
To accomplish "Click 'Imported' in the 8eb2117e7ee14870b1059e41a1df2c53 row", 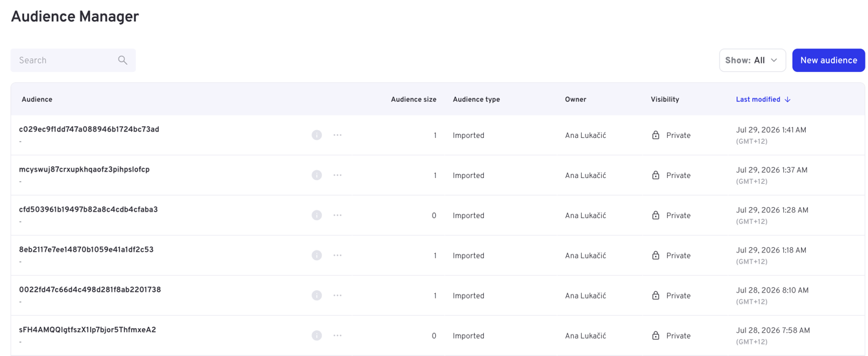I will (468, 256).
